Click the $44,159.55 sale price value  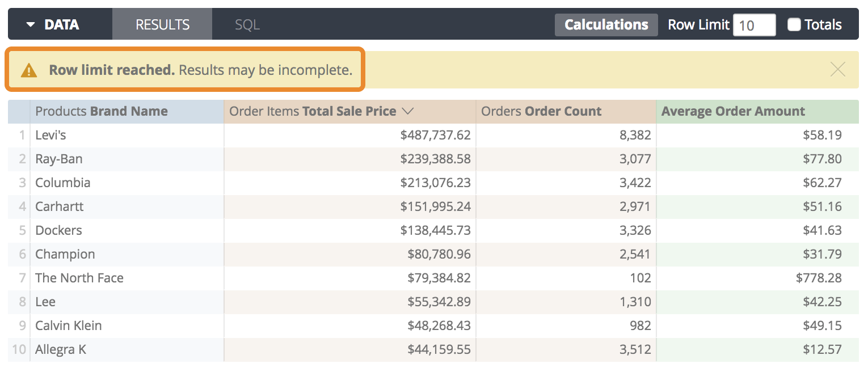point(439,349)
